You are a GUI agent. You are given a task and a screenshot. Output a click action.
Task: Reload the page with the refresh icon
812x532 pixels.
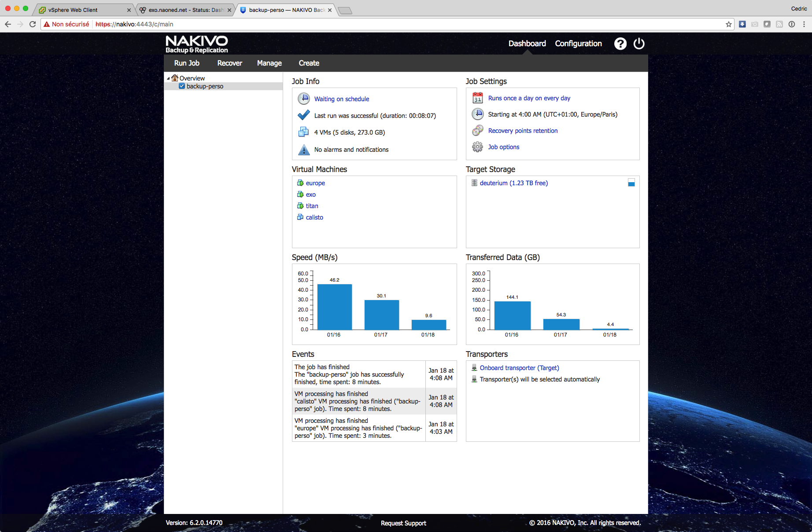(x=33, y=24)
